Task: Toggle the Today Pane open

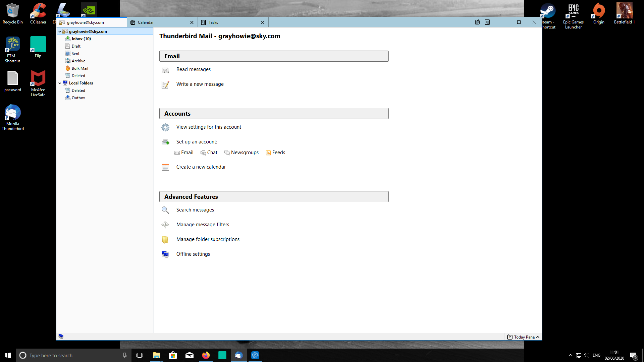Action: (x=524, y=337)
